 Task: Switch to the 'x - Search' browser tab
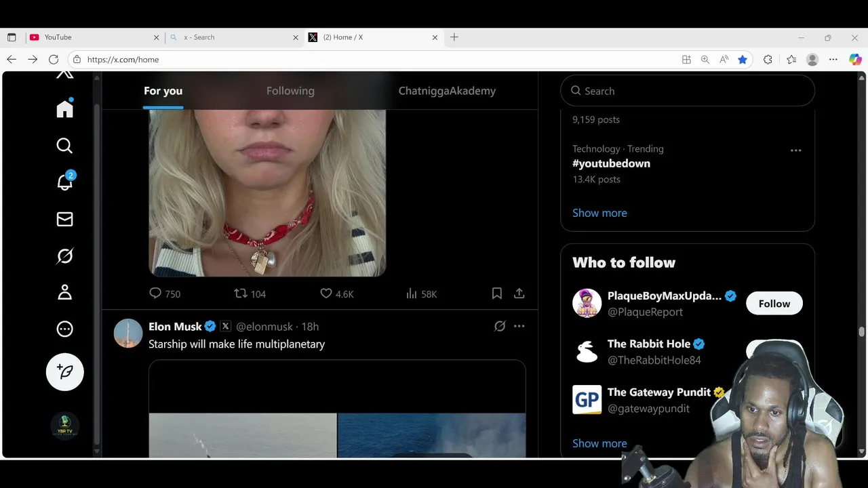tap(234, 37)
